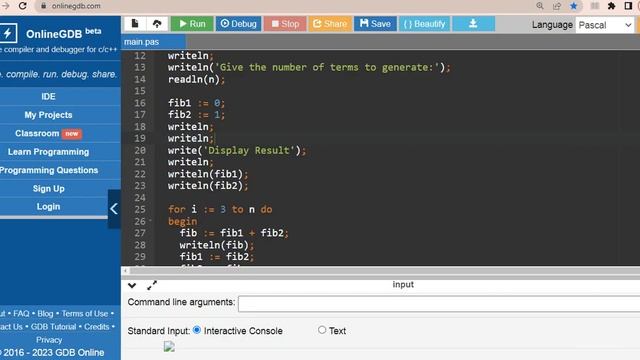Open the Terms of Use link
Image resolution: width=640 pixels, height=360 pixels.
(x=85, y=313)
